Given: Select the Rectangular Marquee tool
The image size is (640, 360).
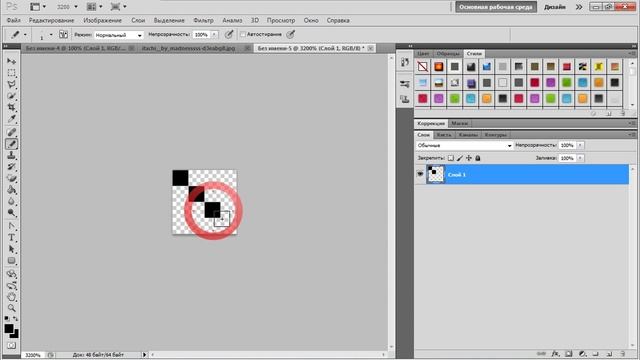Looking at the screenshot, I should [11, 73].
